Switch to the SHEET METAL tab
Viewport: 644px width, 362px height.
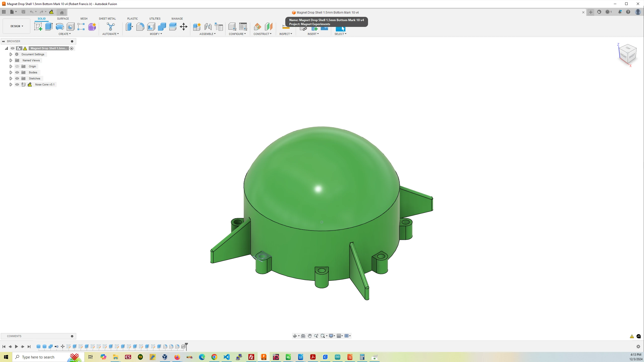(x=107, y=19)
